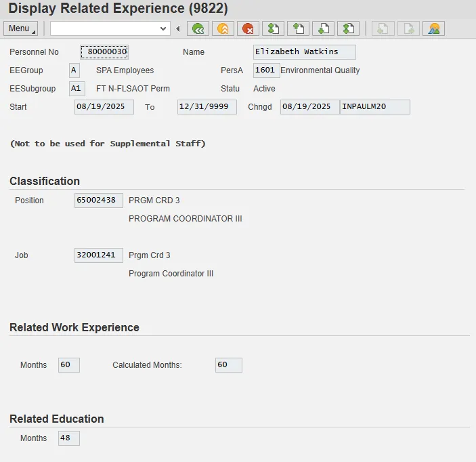Click the Name field showing Elizabeth Watkins

(304, 52)
